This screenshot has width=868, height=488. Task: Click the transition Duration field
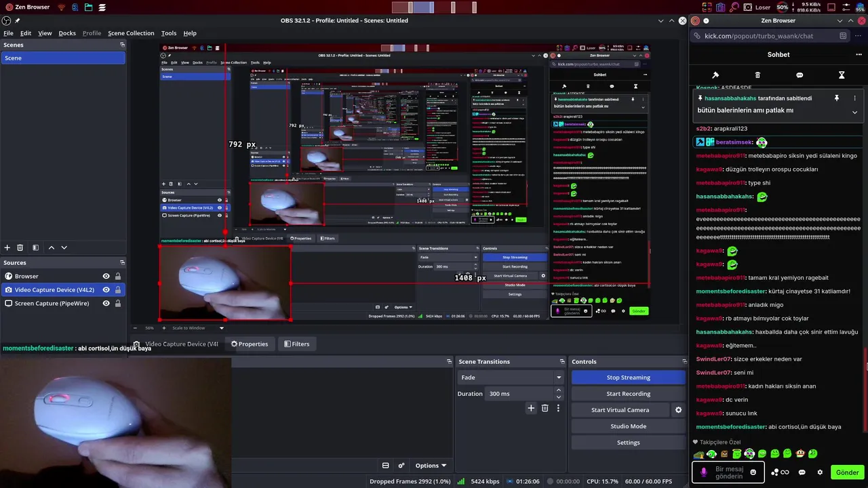[520, 394]
